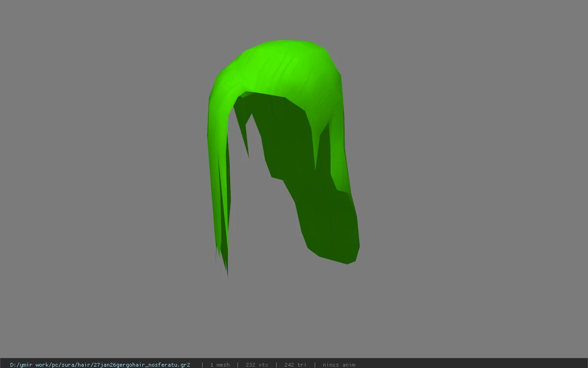Click the 'nincs anim' status entry
Screen dimensions: 588x368
click(x=339, y=365)
